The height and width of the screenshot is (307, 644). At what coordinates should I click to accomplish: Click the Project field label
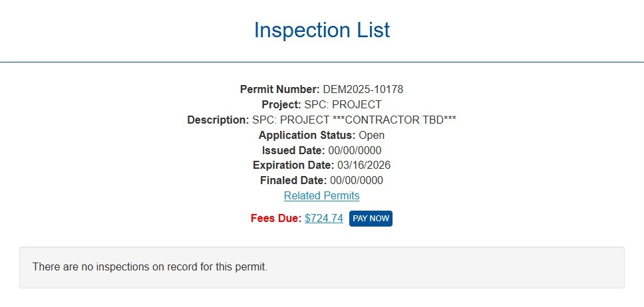(x=281, y=104)
